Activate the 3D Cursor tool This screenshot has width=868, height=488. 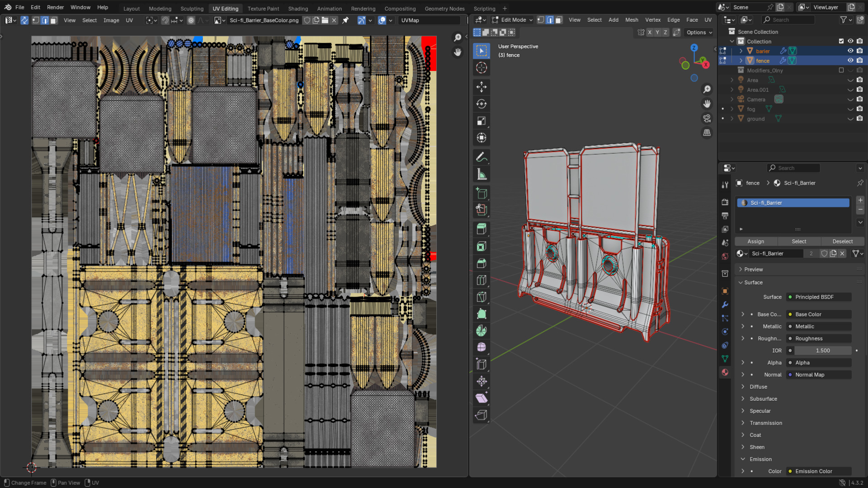click(x=481, y=68)
